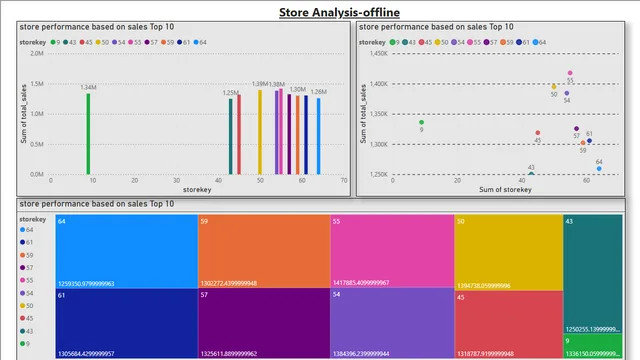Select storekey 45 in scatter chart legend

tap(425, 42)
